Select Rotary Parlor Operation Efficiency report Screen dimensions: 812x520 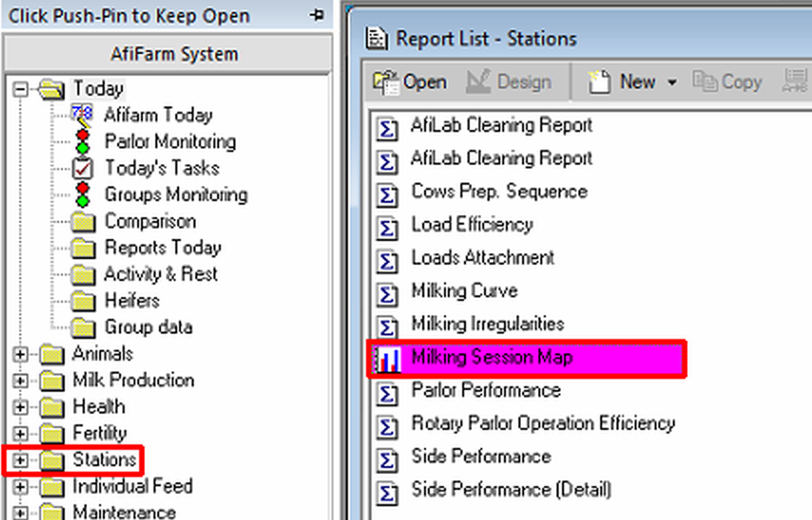click(543, 424)
